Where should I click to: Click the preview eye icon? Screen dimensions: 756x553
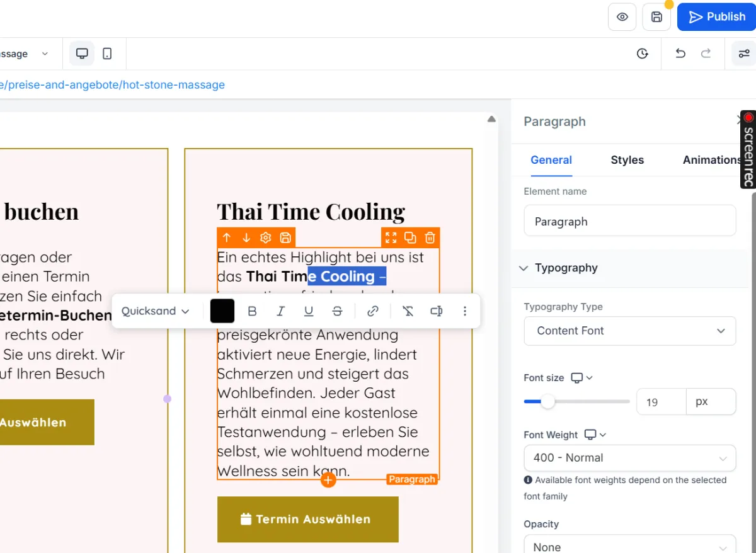point(622,17)
